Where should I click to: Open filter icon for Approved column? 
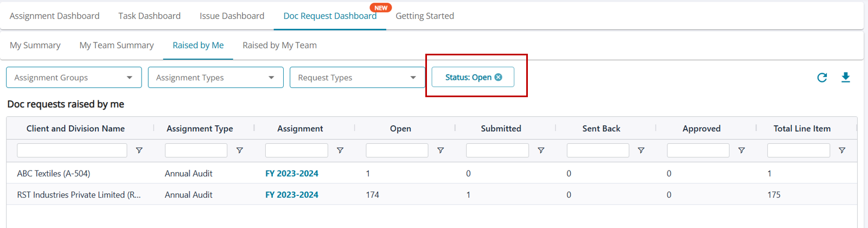pos(742,150)
